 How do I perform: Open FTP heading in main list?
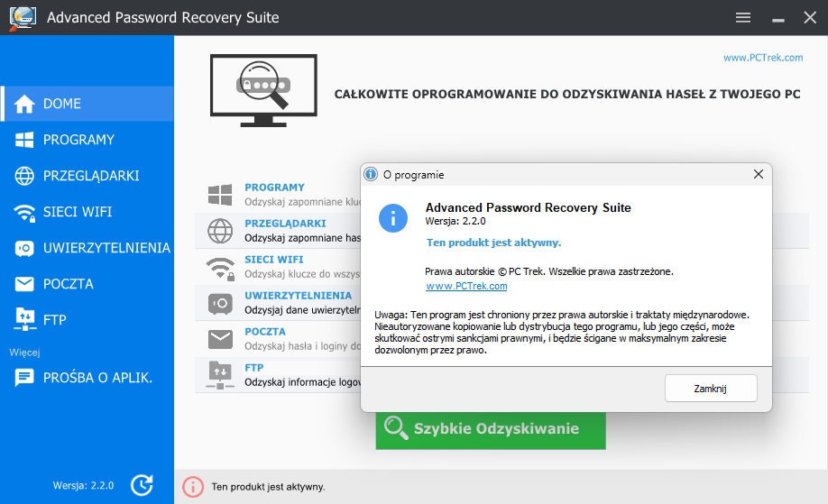254,368
